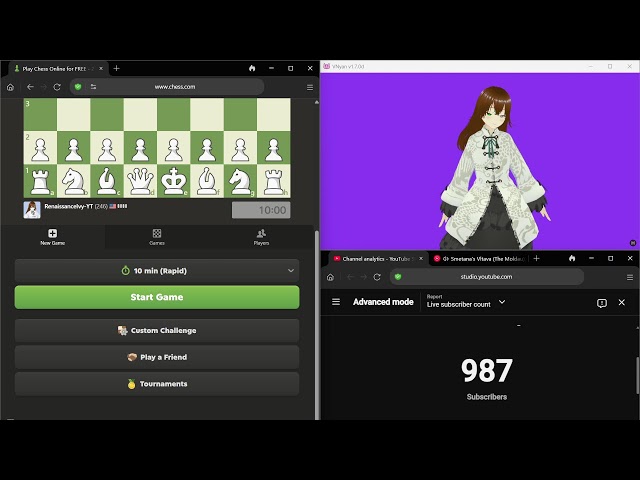Click the VNyan app icon in title bar
Viewport: 640px width, 480px height.
point(327,66)
